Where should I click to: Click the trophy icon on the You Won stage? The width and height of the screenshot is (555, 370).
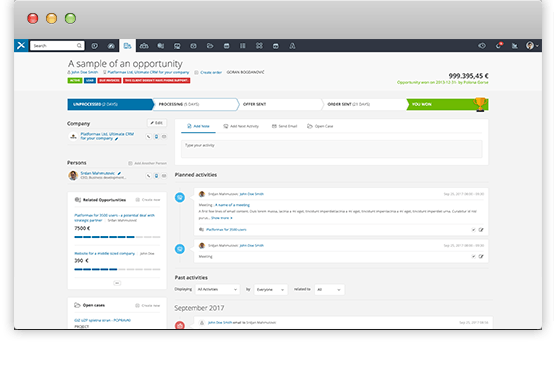(x=480, y=104)
